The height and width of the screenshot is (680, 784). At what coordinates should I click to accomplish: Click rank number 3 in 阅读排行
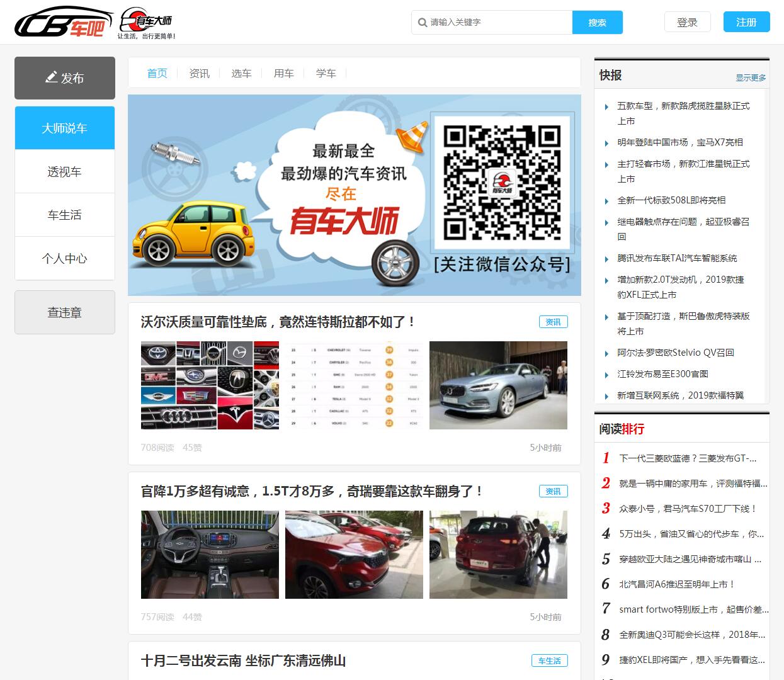tap(606, 508)
